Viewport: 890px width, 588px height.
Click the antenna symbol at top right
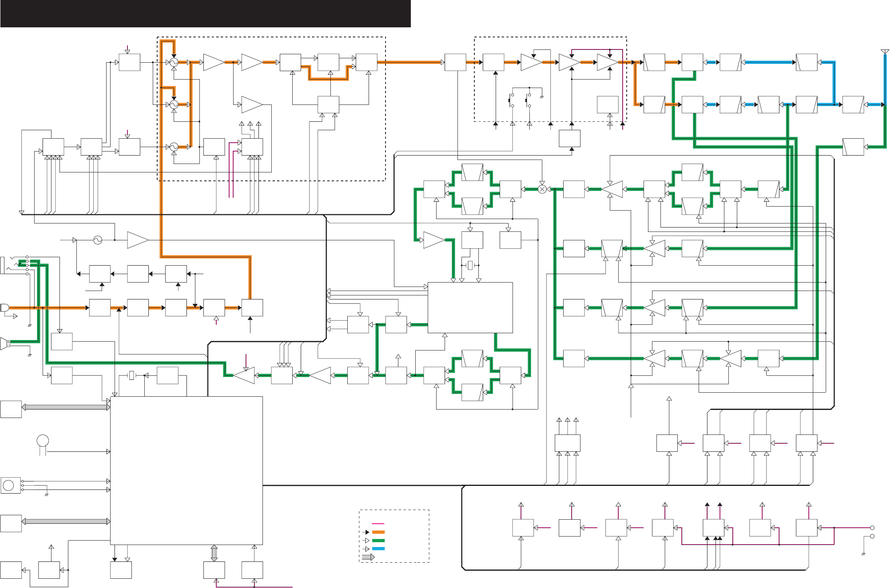(885, 52)
